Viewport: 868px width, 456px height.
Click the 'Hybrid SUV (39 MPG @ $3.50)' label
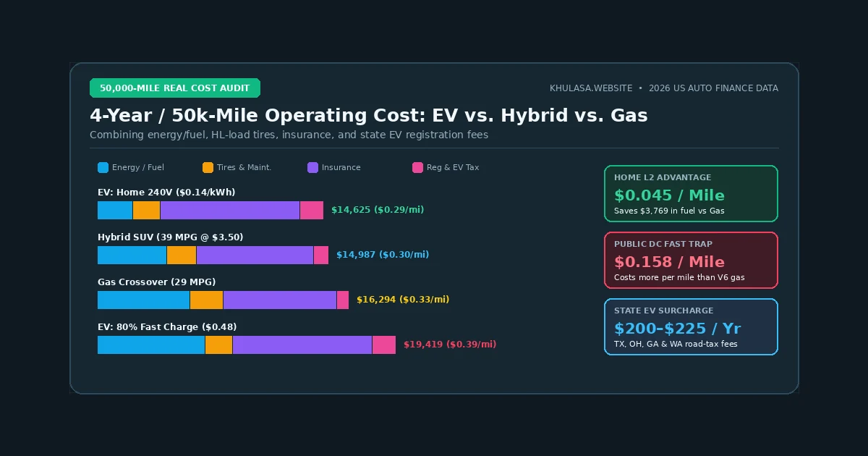click(x=170, y=237)
